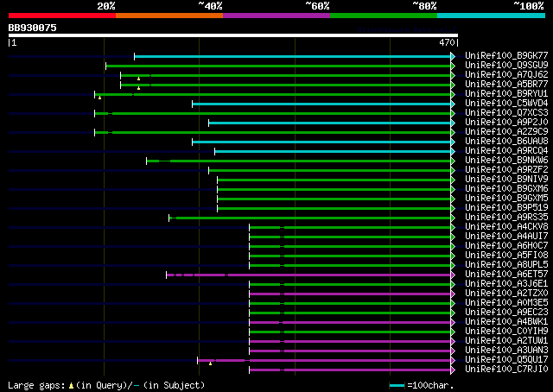
Task: Select the UniRef100_C7RJI0 label
Action: coord(506,370)
